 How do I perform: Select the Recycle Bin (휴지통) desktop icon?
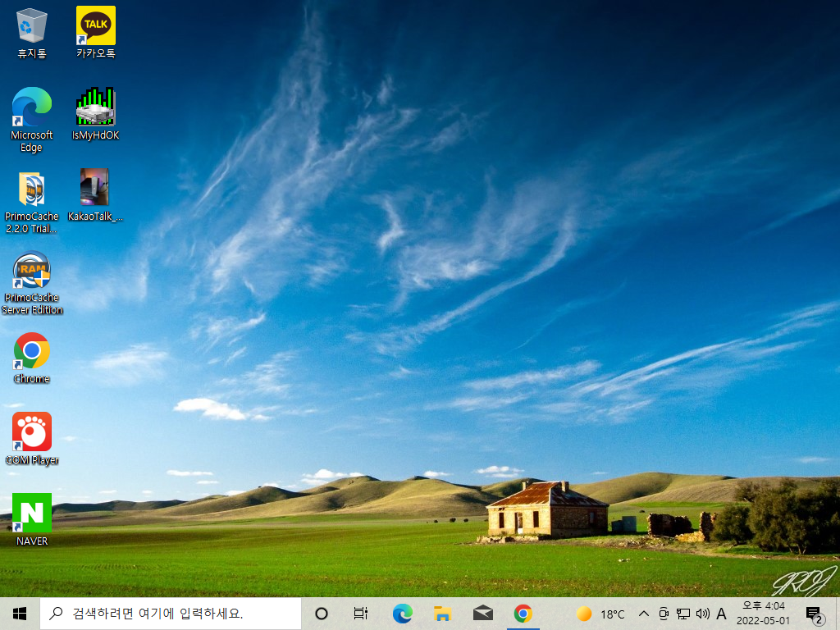(x=32, y=33)
